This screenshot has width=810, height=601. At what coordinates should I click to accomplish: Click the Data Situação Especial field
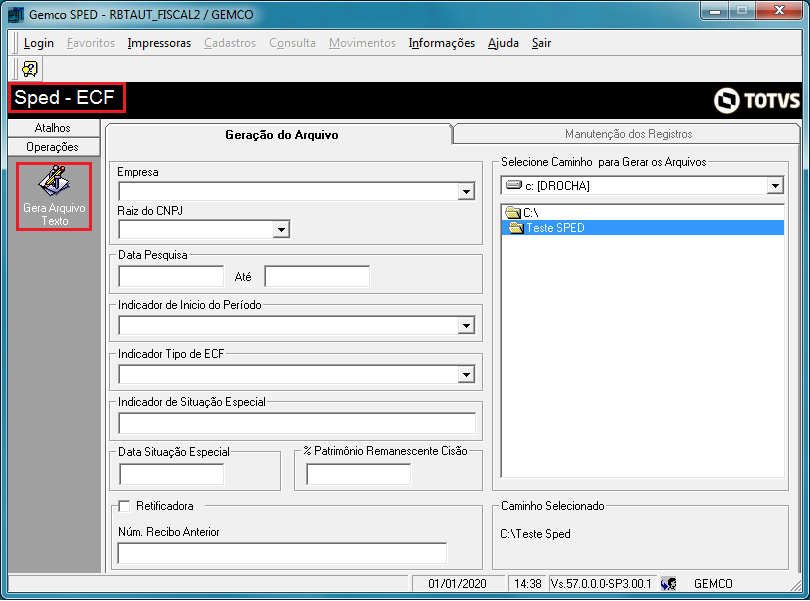coord(172,474)
